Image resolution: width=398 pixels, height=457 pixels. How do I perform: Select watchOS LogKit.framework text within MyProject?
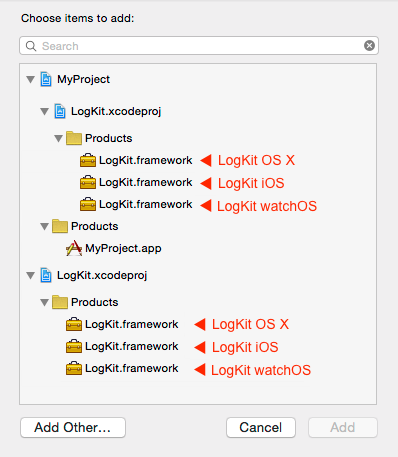coord(146,204)
